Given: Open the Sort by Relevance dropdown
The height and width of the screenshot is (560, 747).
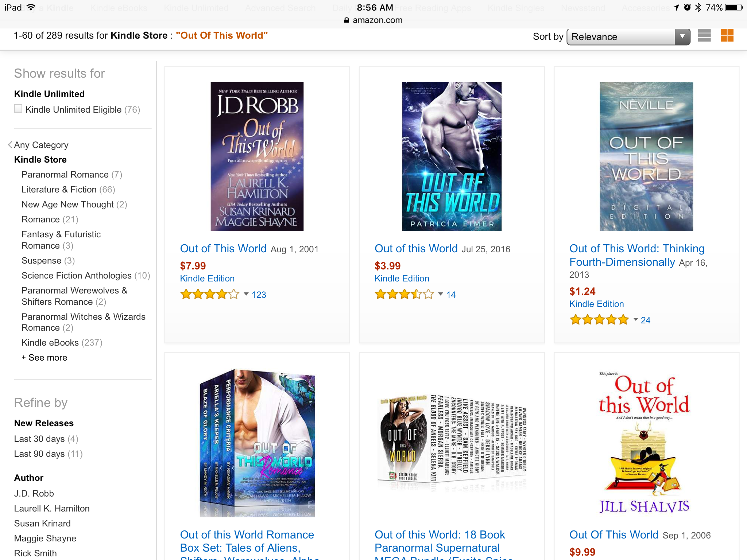Looking at the screenshot, I should coord(628,37).
